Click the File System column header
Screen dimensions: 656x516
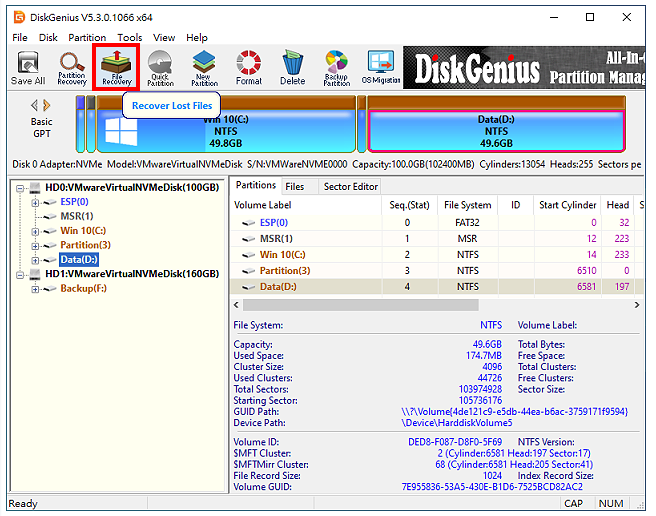pos(468,205)
